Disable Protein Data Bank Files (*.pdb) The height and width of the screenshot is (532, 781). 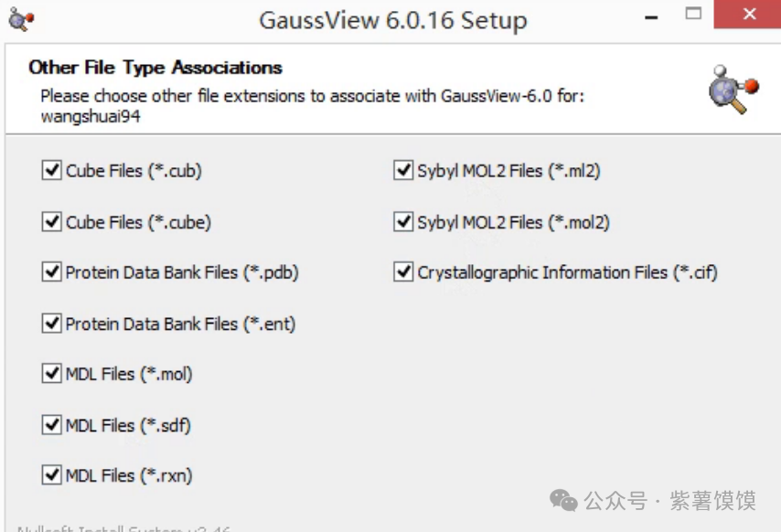(x=51, y=272)
